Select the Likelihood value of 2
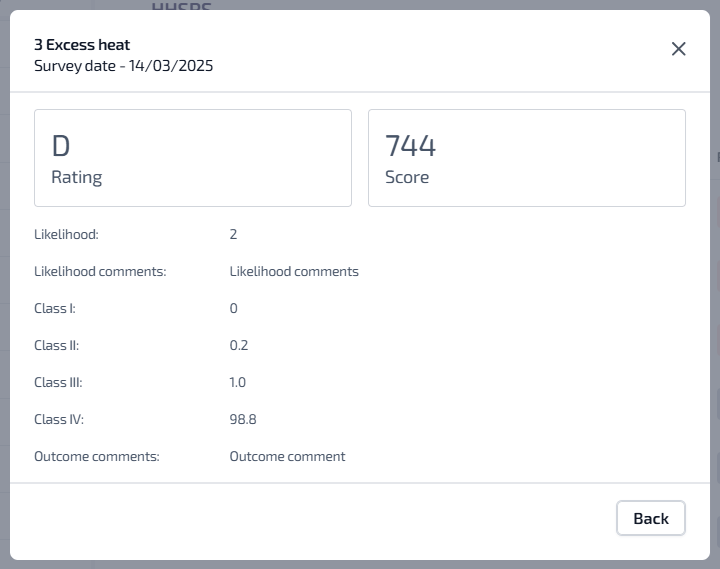720x569 pixels. pyautogui.click(x=233, y=234)
